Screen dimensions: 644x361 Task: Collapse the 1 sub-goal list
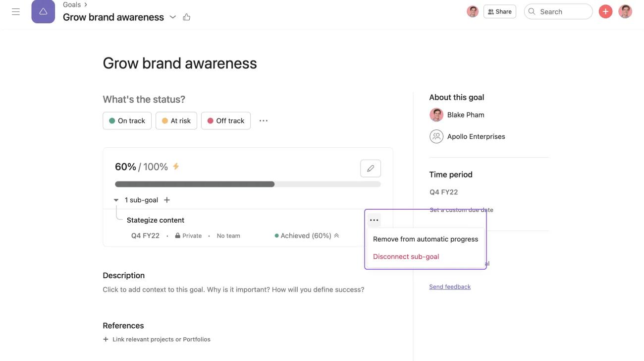(116, 200)
